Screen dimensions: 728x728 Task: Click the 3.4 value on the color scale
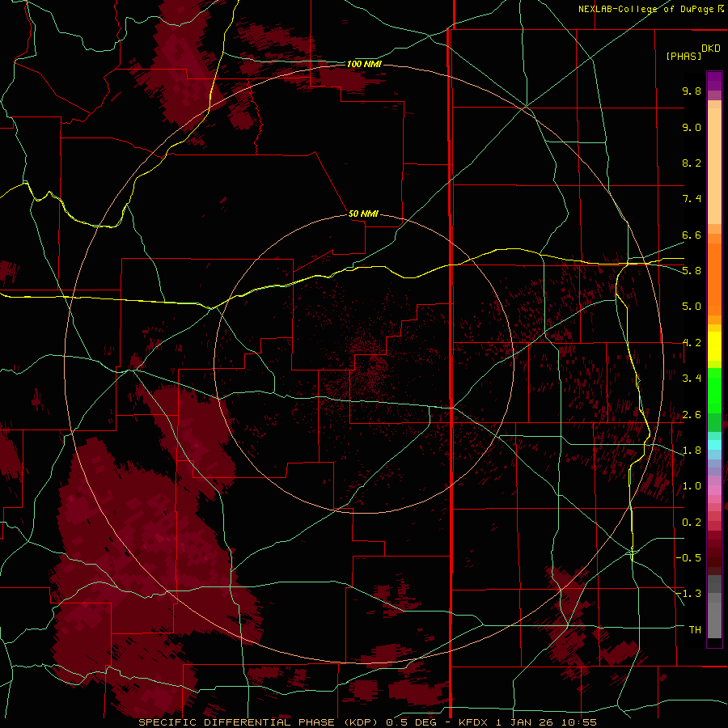tap(692, 379)
